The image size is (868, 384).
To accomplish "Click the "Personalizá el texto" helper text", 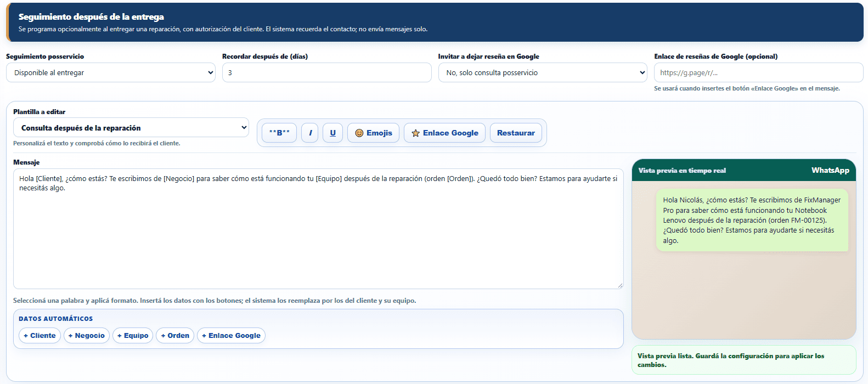I will pos(97,143).
